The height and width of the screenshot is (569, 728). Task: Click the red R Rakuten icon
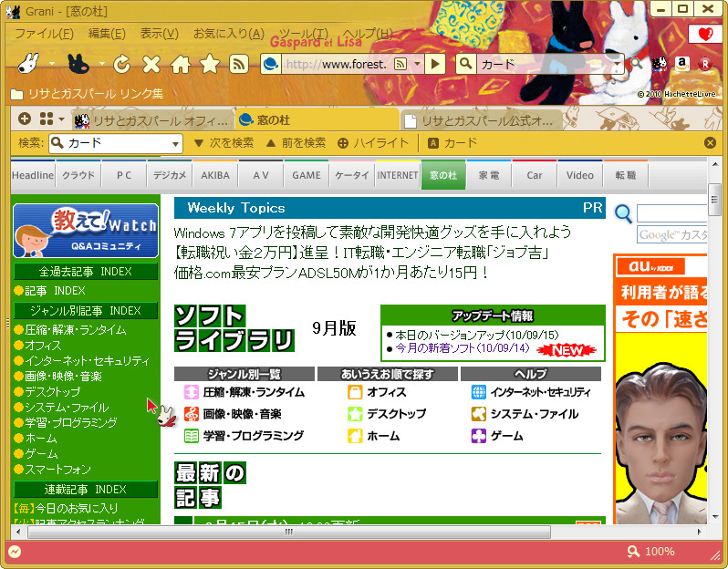pos(705,64)
